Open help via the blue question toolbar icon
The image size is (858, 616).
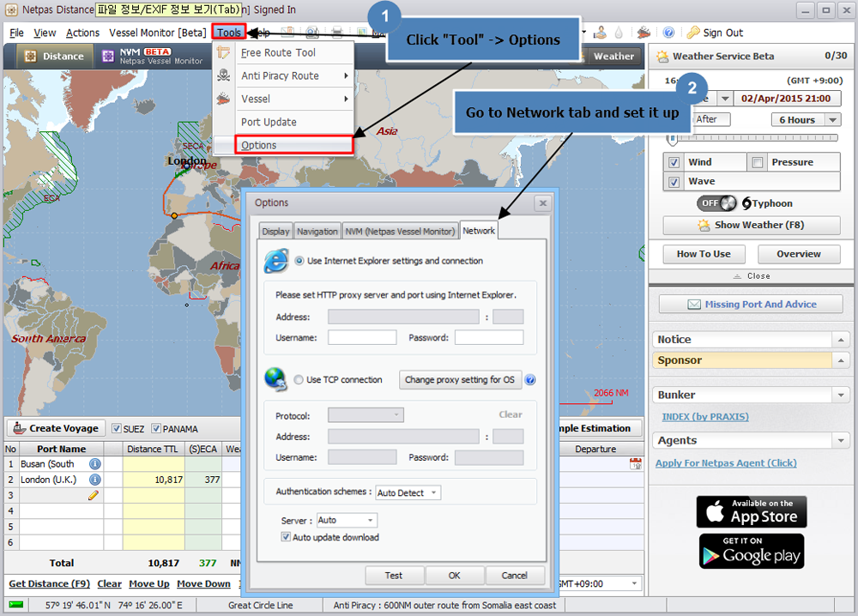pos(668,33)
